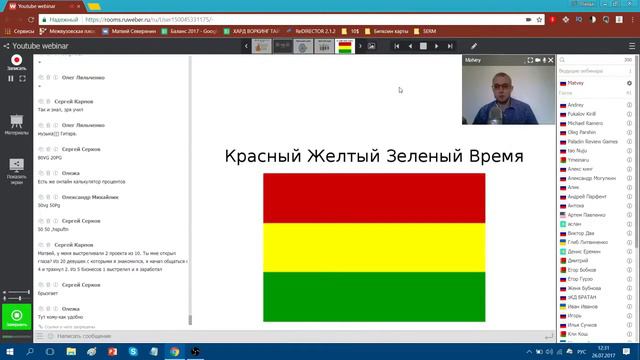Jump to the last slide
This screenshot has height=360, width=640.
pyautogui.click(x=450, y=46)
